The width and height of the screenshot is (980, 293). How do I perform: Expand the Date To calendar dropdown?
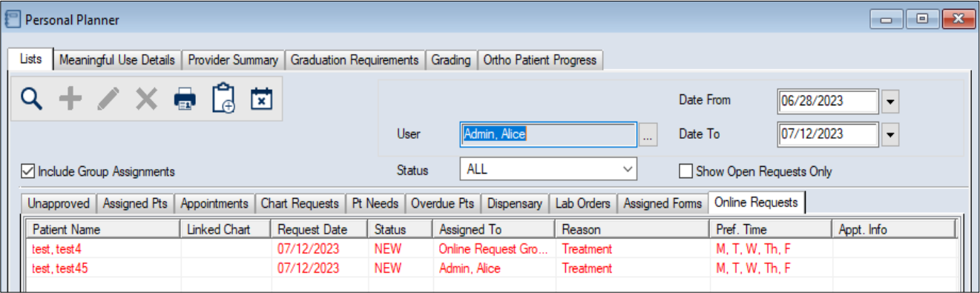890,134
